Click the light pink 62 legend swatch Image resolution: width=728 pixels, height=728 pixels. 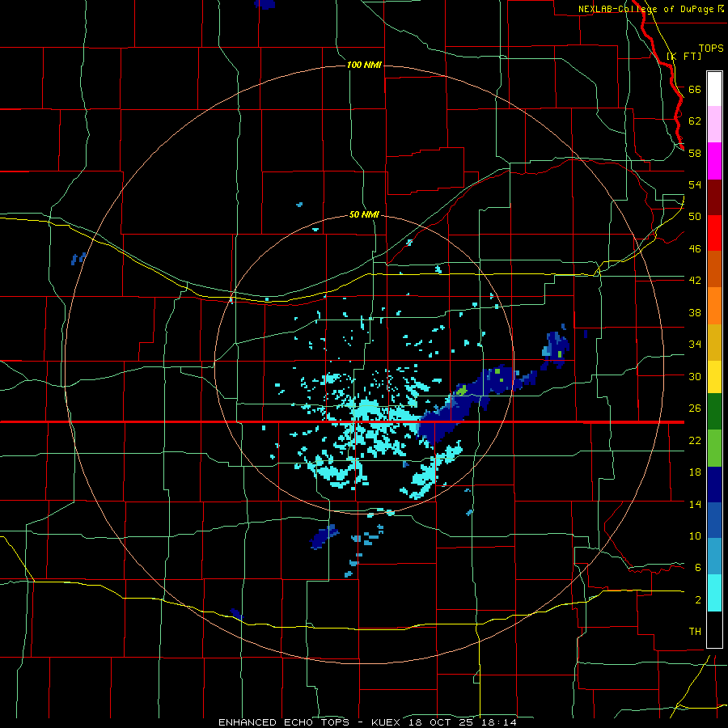(x=714, y=124)
